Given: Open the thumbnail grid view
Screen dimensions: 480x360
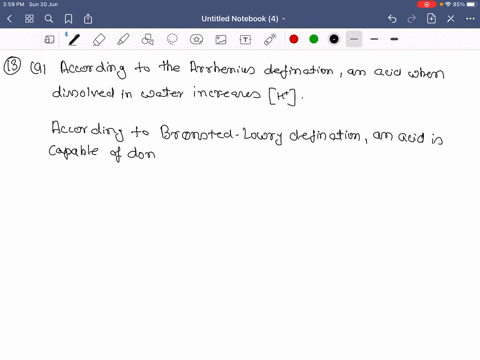Looking at the screenshot, I should tap(29, 19).
